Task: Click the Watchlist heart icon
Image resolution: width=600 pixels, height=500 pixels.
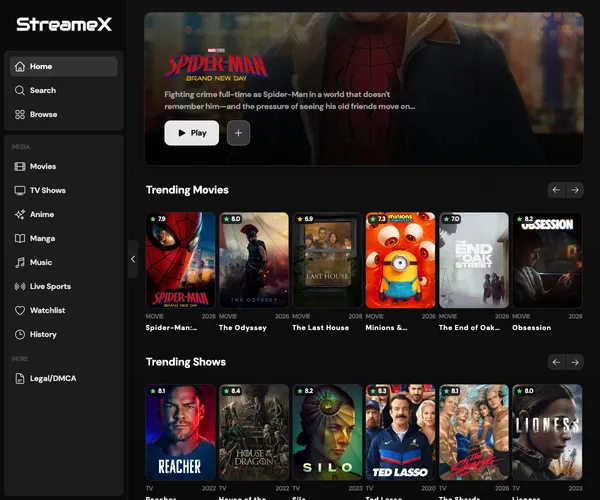Action: pyautogui.click(x=20, y=310)
